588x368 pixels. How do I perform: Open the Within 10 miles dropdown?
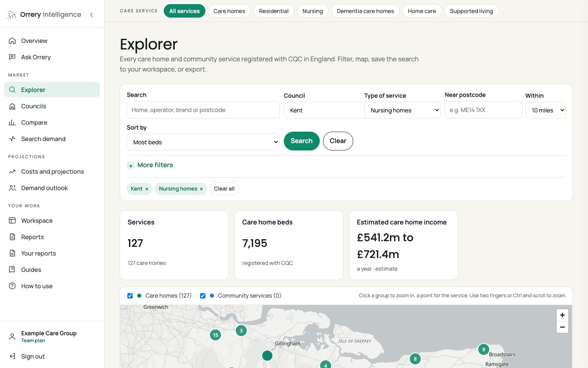click(546, 110)
